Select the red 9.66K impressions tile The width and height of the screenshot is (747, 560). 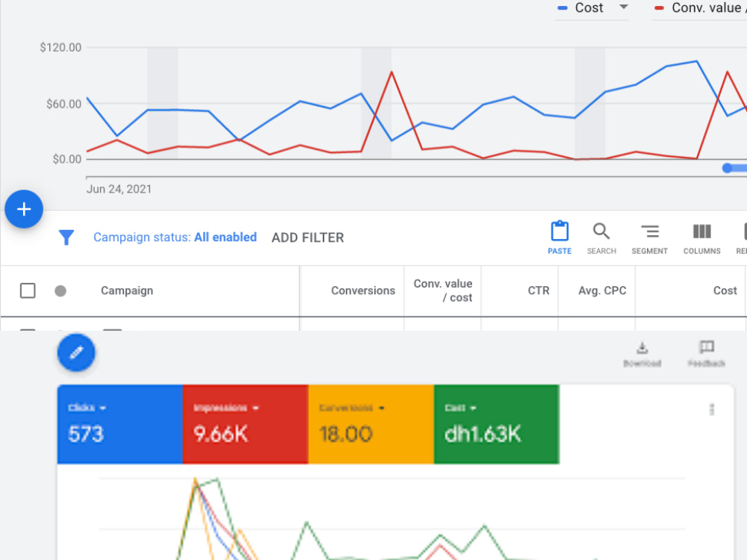pos(246,424)
